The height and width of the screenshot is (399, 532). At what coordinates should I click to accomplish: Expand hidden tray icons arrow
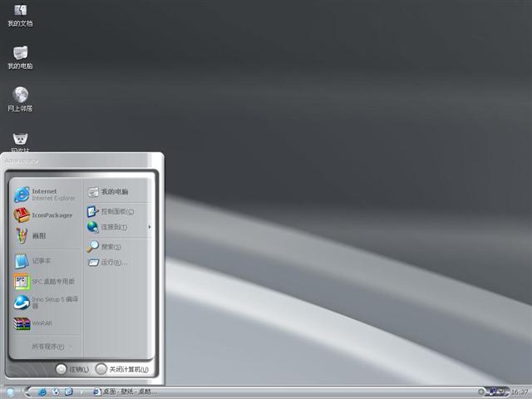(x=481, y=392)
